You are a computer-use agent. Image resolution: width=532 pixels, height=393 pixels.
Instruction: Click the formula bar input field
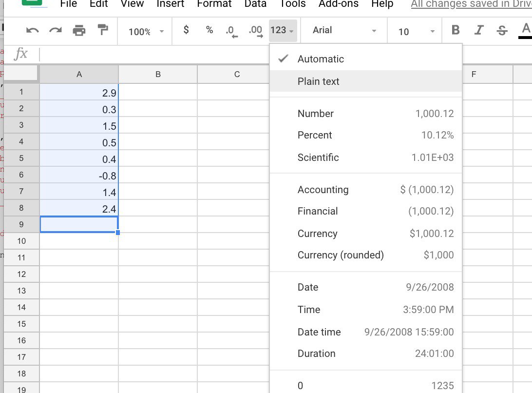pyautogui.click(x=244, y=54)
